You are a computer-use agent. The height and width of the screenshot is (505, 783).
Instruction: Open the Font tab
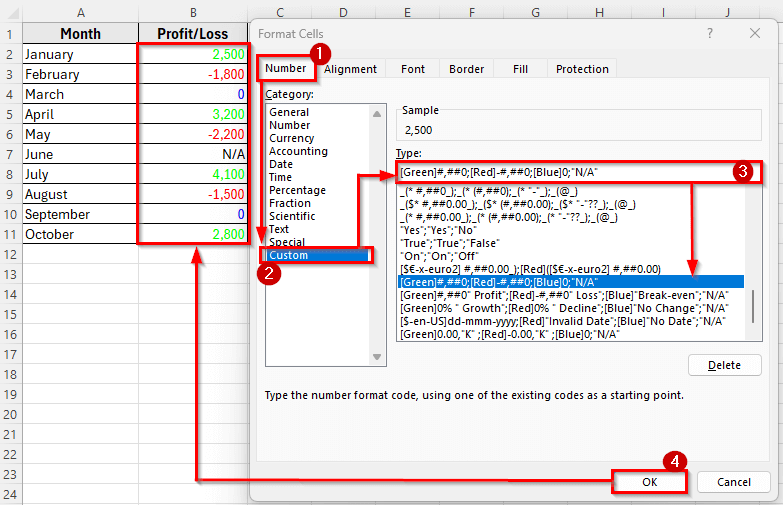[413, 69]
